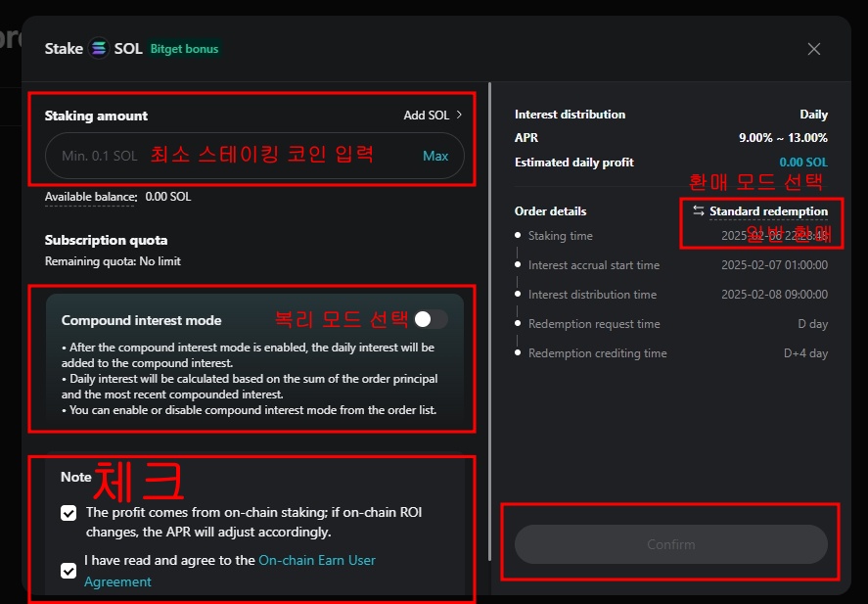Click the APR value 9.00% ~ 13.00%

(x=783, y=138)
